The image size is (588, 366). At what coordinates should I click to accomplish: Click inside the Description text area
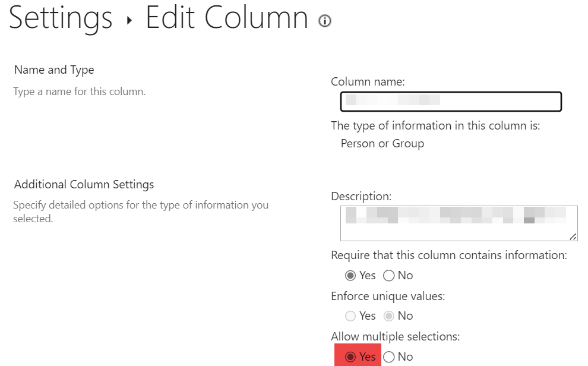click(459, 223)
